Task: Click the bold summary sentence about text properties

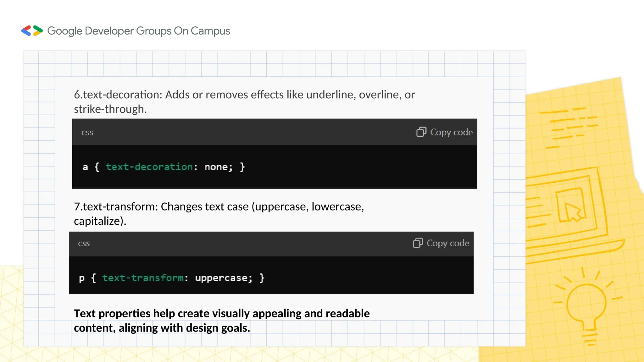Action: (221, 320)
